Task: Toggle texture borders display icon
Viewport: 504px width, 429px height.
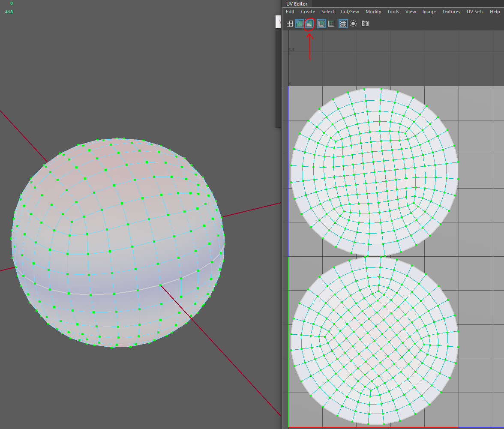Action: 321,24
